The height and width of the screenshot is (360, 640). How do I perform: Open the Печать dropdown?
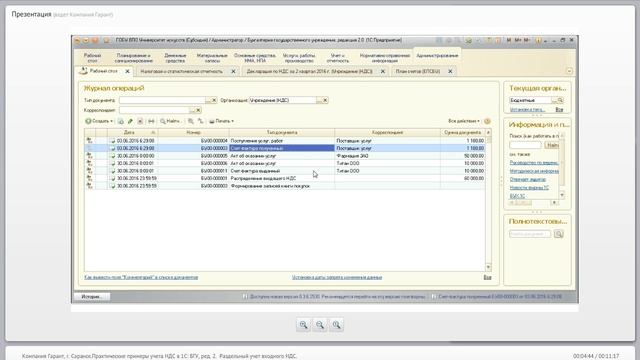coord(222,121)
